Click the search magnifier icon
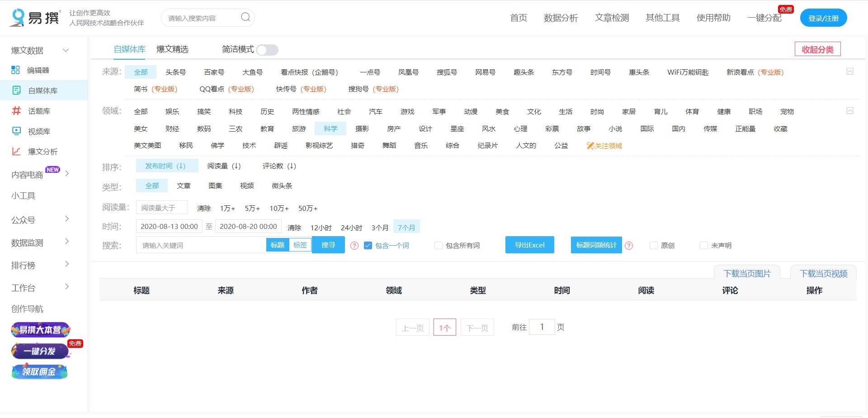Image resolution: width=868 pixels, height=418 pixels. pyautogui.click(x=245, y=17)
